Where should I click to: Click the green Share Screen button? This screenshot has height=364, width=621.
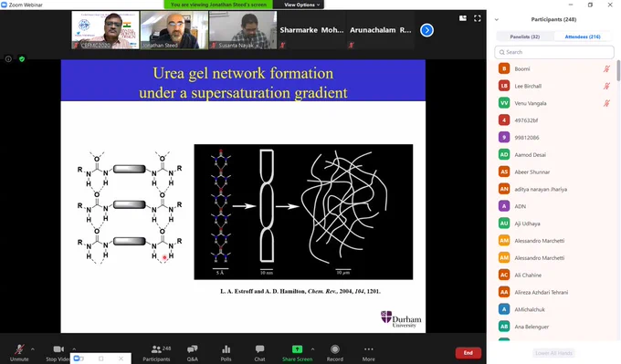297,353
